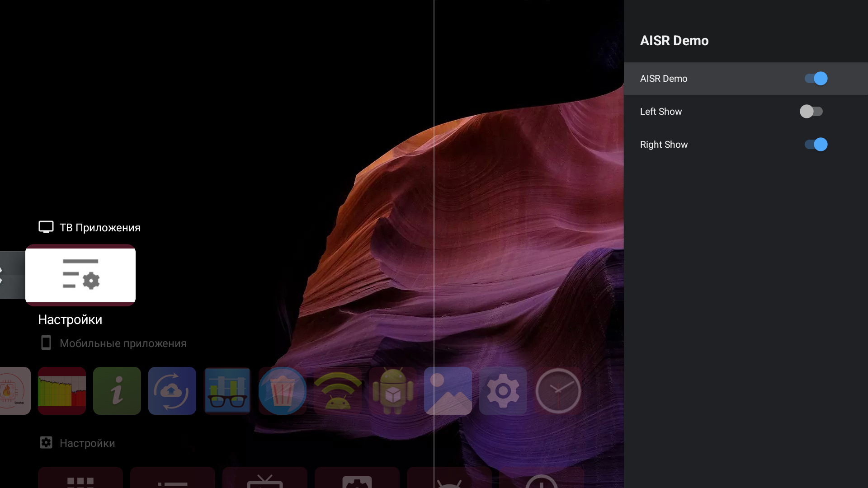Disable the Right Show switch

click(x=816, y=145)
